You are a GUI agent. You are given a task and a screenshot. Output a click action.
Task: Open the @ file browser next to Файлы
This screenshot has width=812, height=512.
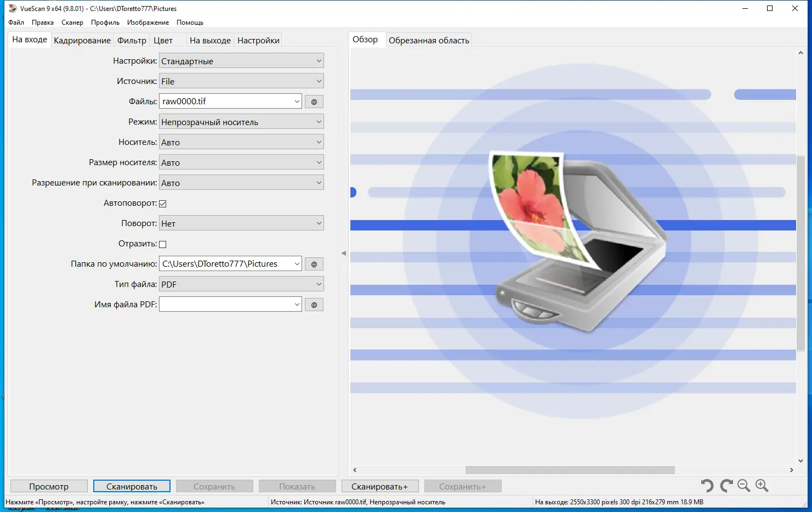pyautogui.click(x=314, y=101)
